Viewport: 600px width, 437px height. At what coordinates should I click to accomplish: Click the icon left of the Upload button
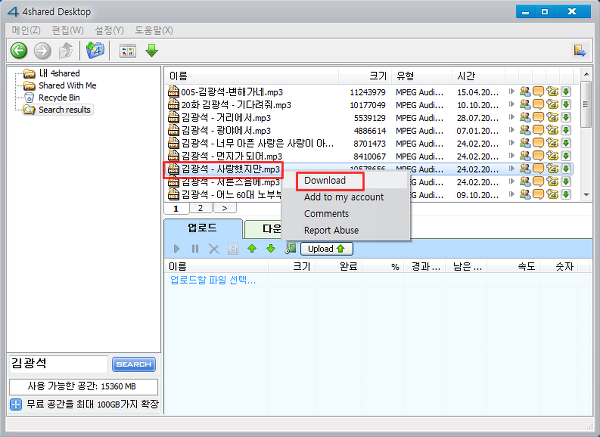point(290,249)
